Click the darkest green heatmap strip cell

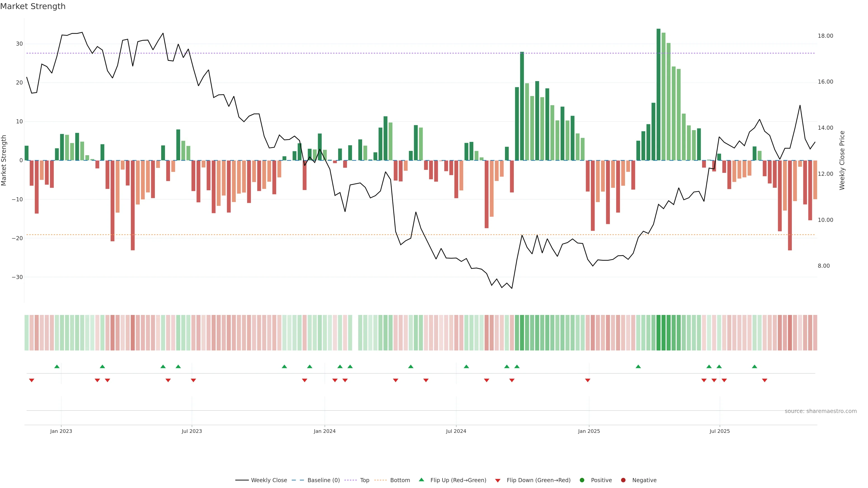658,333
